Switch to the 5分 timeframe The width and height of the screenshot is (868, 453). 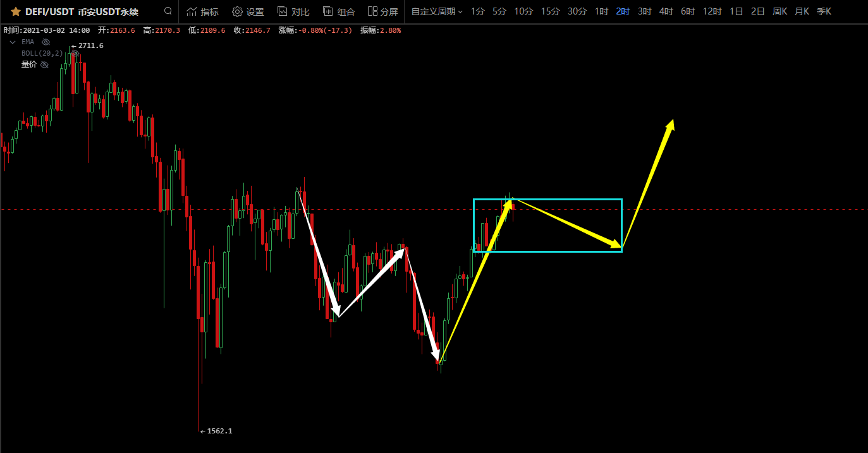[499, 11]
